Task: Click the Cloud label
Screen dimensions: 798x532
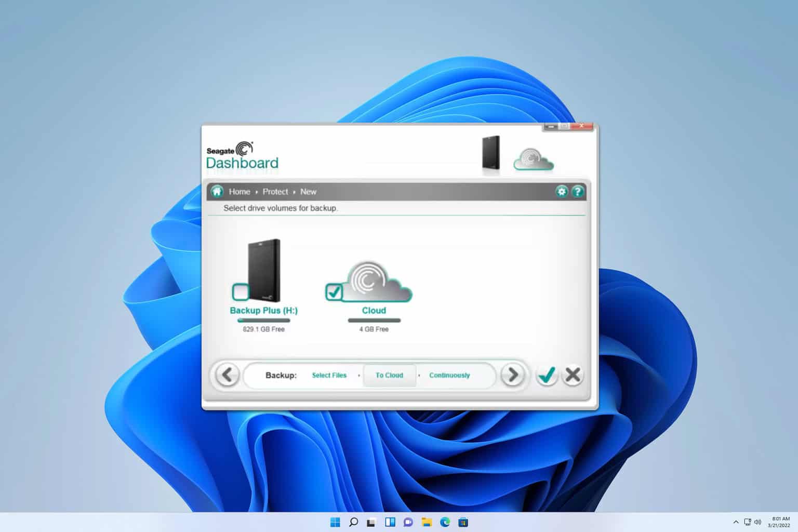Action: (x=374, y=311)
